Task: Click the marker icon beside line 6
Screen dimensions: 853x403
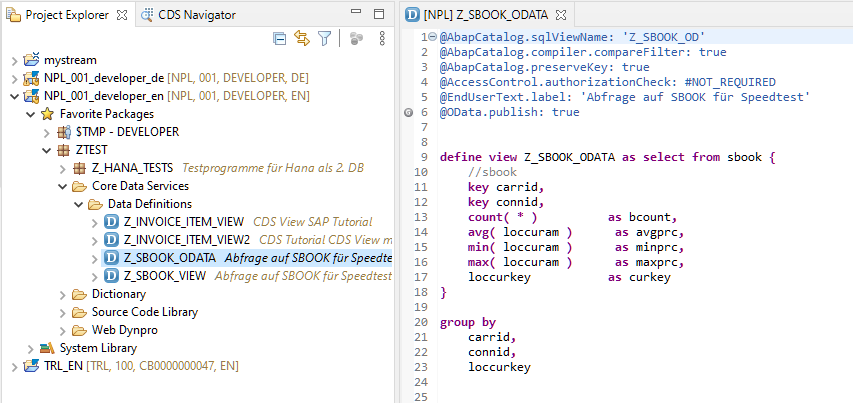Action: pos(409,113)
